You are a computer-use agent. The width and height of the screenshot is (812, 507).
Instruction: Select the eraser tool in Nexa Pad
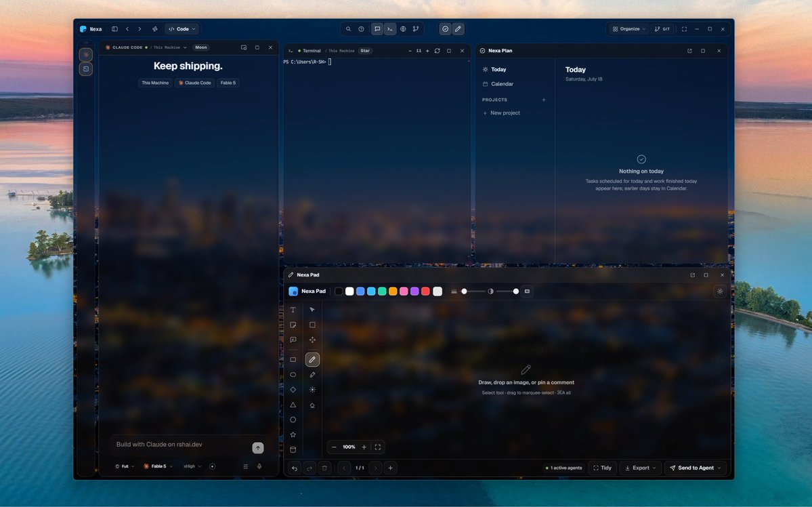pos(312,405)
